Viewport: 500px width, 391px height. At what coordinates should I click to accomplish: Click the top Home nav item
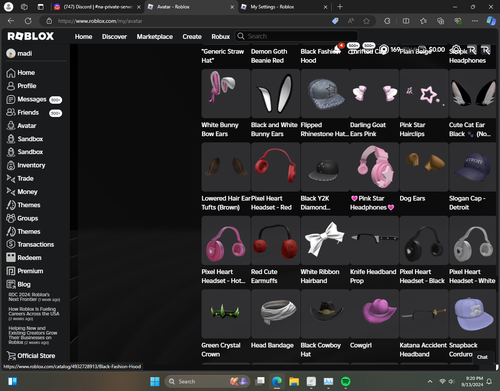tap(83, 36)
